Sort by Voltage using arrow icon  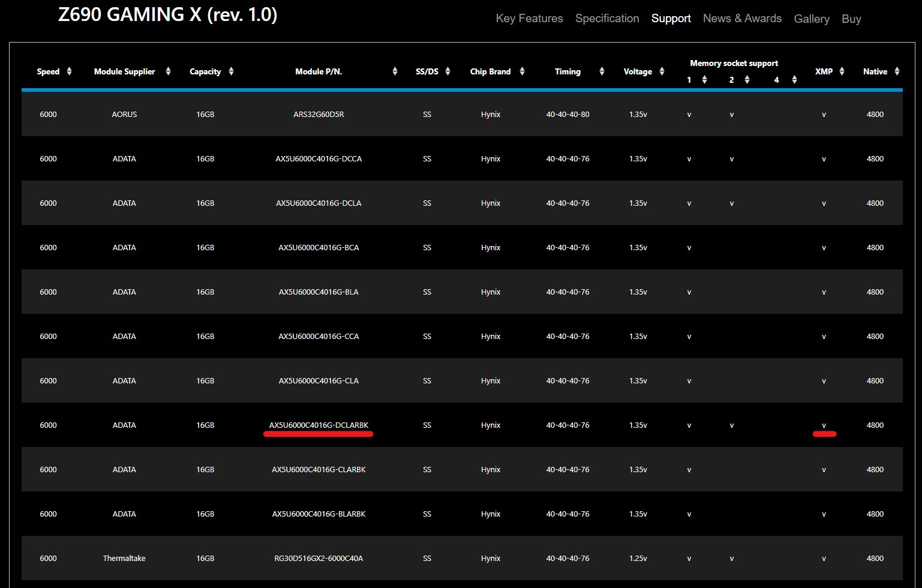[662, 71]
